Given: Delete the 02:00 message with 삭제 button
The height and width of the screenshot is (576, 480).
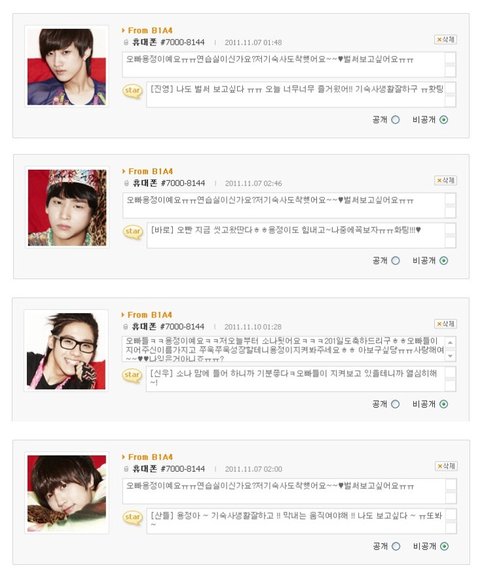Looking at the screenshot, I should tap(446, 466).
